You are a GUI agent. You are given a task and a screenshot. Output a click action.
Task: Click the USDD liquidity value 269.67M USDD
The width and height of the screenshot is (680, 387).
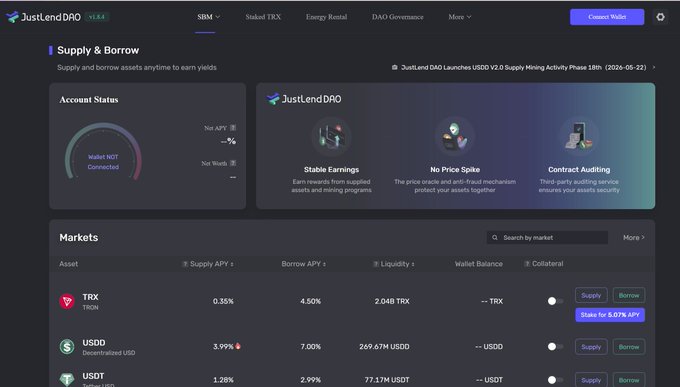(384, 347)
